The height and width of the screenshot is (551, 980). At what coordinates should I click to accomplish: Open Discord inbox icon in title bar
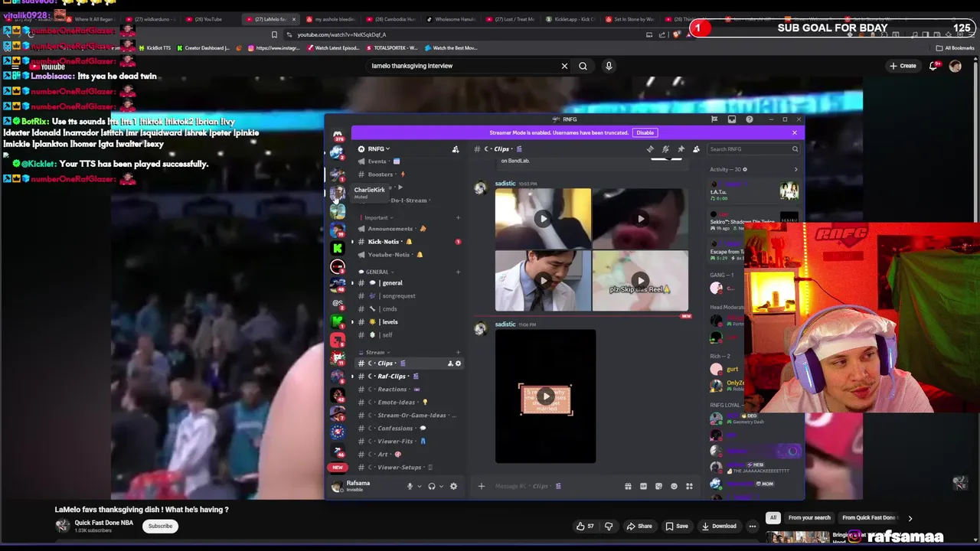click(x=732, y=119)
